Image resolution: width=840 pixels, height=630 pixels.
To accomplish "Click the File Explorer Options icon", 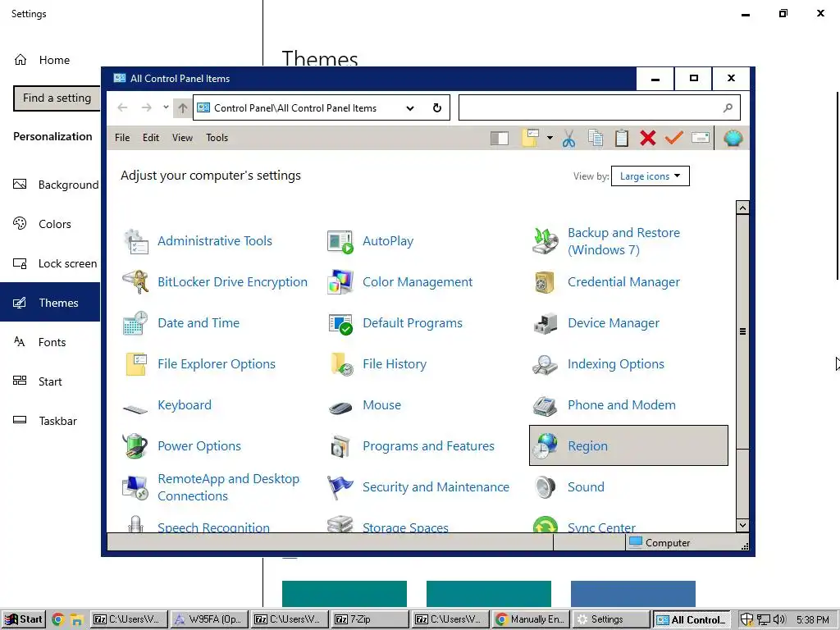I will [x=136, y=364].
